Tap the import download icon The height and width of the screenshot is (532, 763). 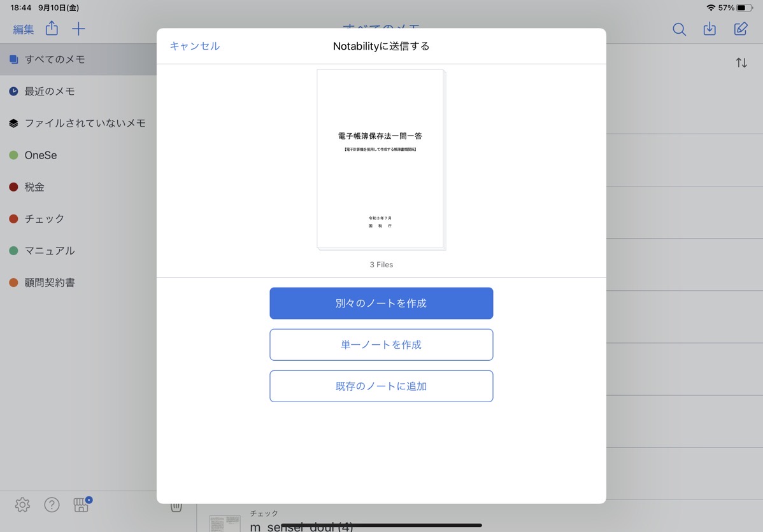coord(710,29)
